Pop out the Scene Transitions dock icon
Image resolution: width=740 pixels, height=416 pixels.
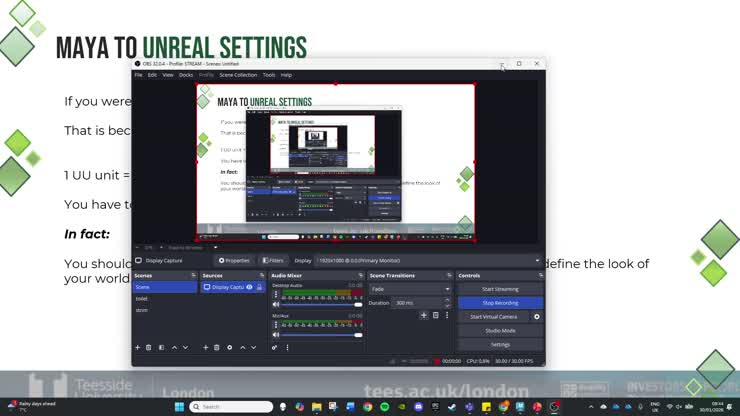point(449,275)
